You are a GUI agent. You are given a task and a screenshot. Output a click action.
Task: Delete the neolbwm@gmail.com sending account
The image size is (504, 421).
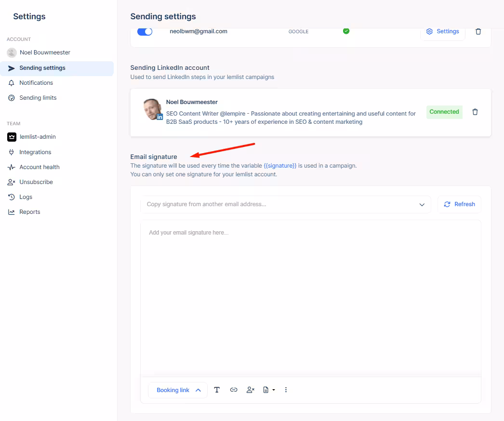pos(478,31)
